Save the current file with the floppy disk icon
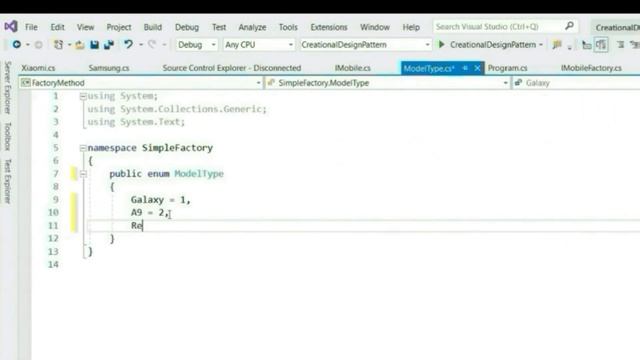 point(94,44)
